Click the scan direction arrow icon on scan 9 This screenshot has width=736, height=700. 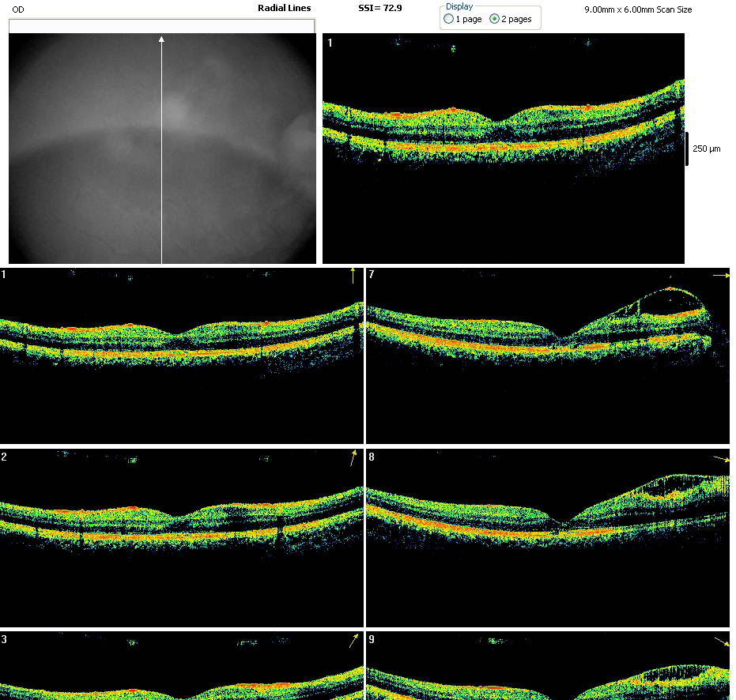(x=722, y=642)
